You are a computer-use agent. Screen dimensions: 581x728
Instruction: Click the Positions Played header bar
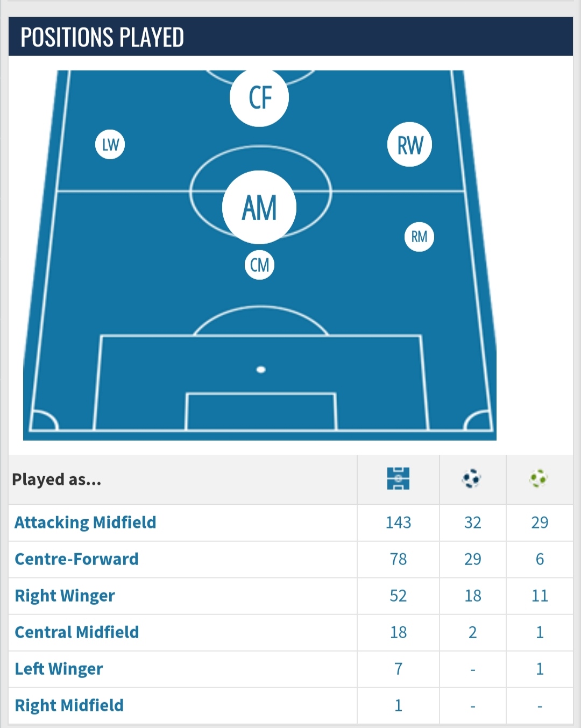pyautogui.click(x=290, y=37)
